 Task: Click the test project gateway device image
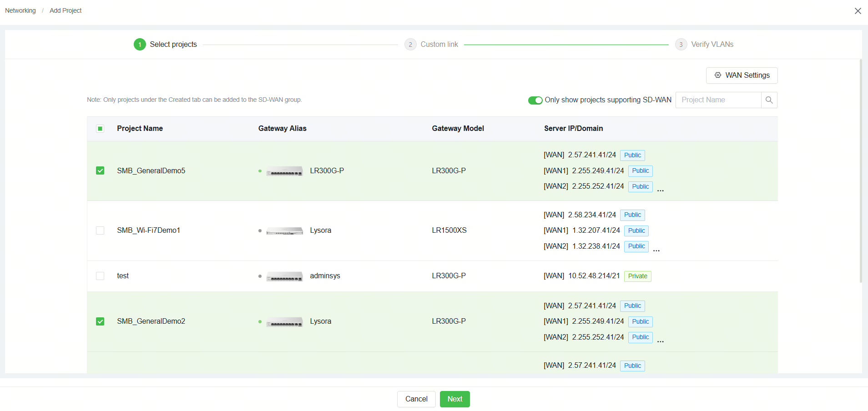point(285,276)
